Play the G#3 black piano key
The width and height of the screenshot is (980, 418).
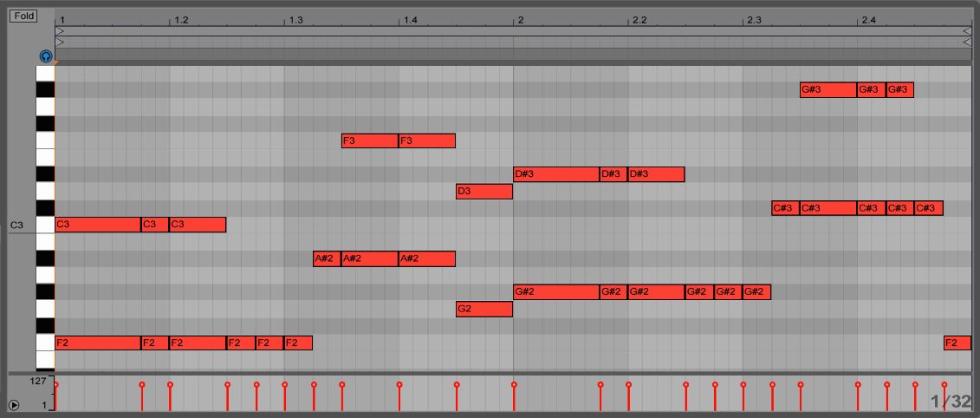[45, 90]
